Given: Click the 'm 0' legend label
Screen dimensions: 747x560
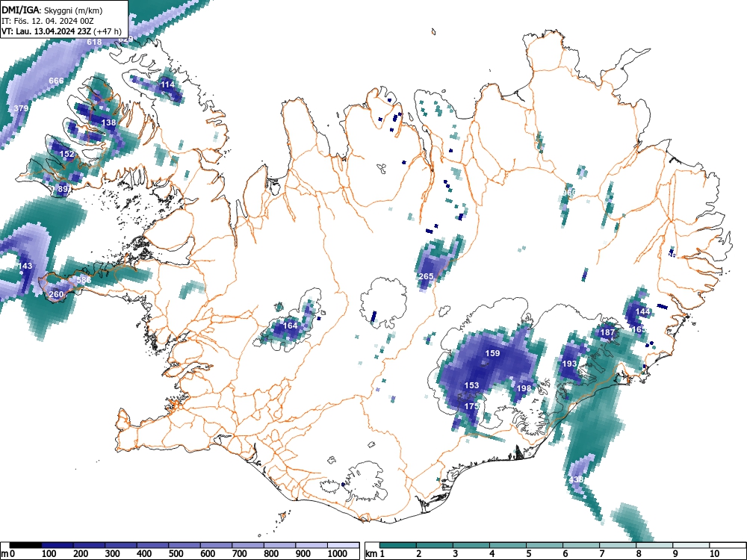Looking at the screenshot, I should click(8, 554).
